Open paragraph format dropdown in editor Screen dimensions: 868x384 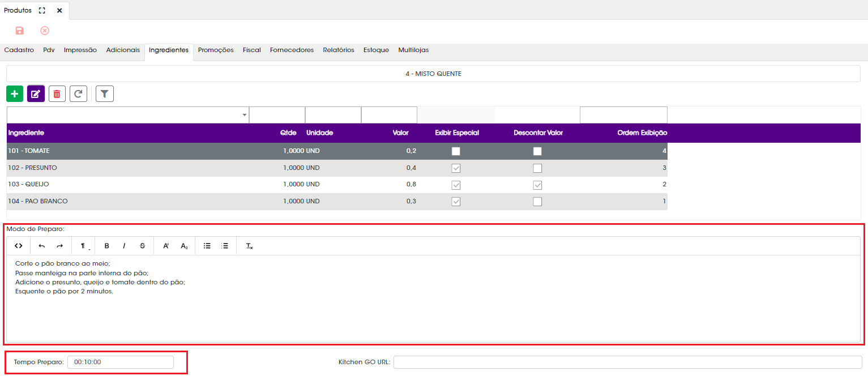click(x=84, y=246)
